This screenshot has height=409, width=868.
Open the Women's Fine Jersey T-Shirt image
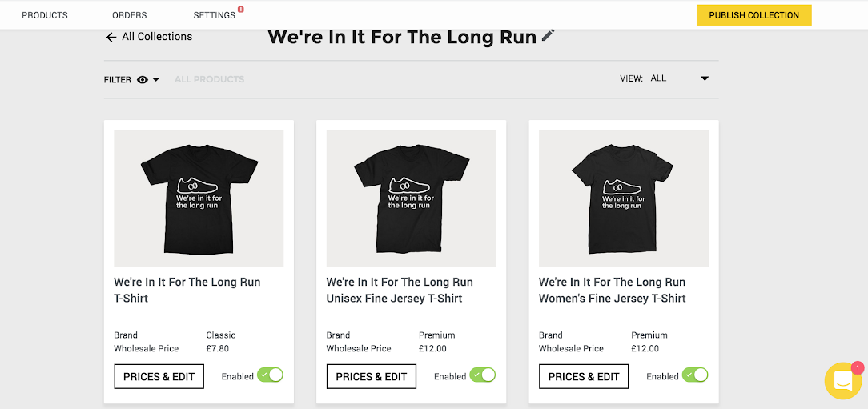[623, 198]
